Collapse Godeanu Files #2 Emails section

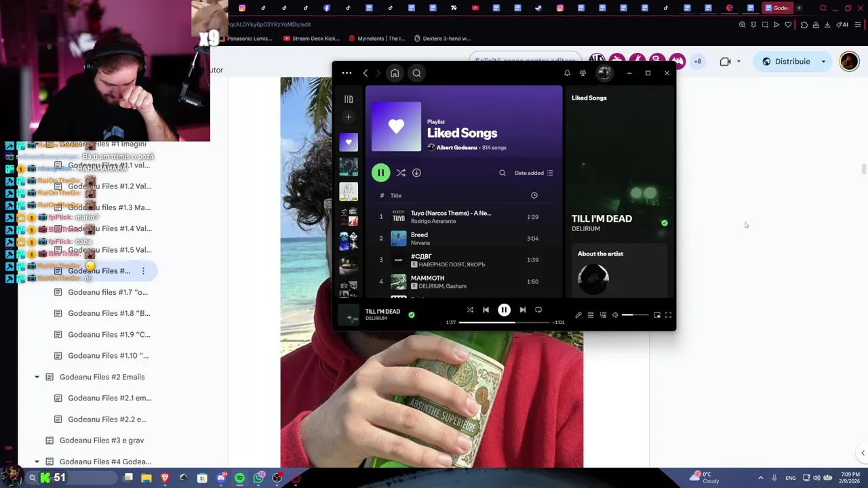point(37,377)
